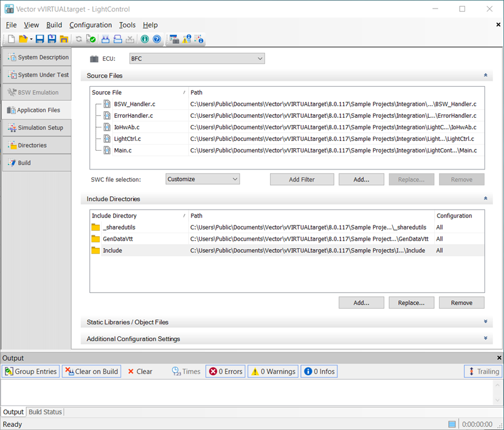The width and height of the screenshot is (504, 430).
Task: Click the Save floppy disk icon
Action: tap(40, 39)
